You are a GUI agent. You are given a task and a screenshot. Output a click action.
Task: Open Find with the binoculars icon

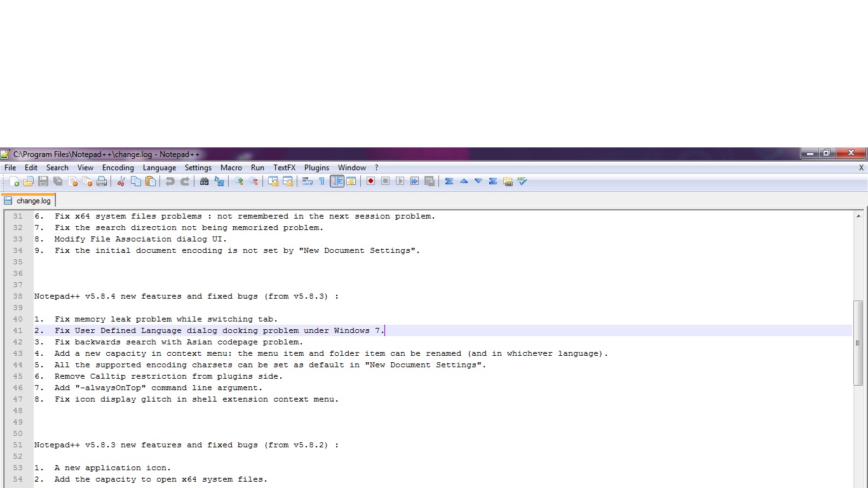pos(204,182)
